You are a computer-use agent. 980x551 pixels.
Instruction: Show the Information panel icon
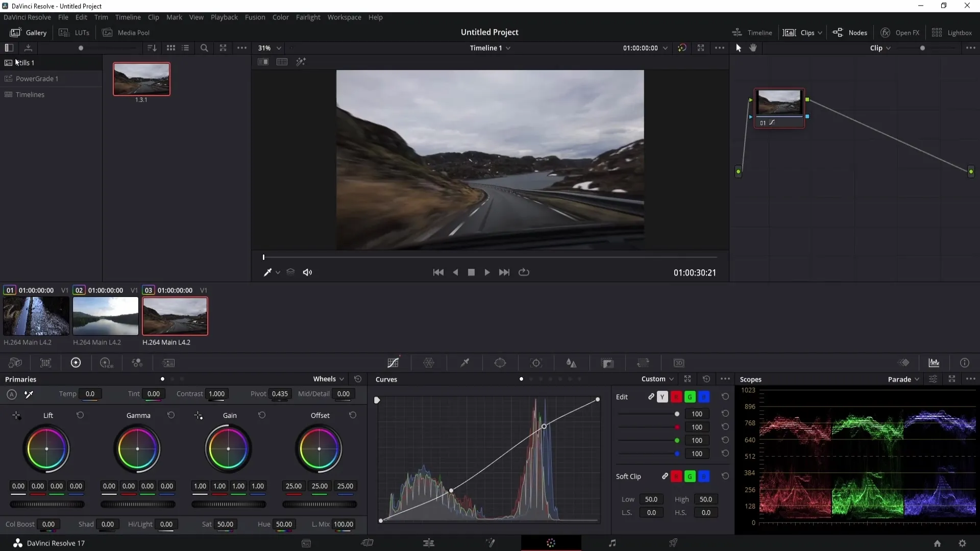click(x=965, y=363)
